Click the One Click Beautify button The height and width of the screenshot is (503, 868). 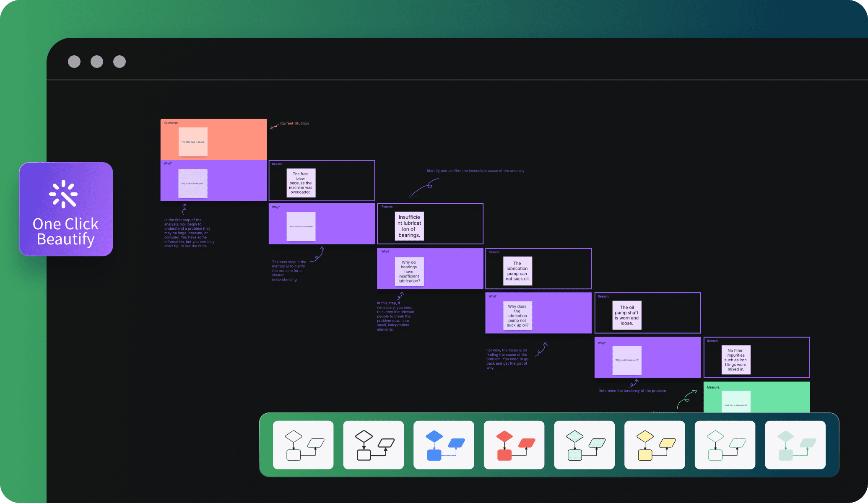(x=66, y=209)
